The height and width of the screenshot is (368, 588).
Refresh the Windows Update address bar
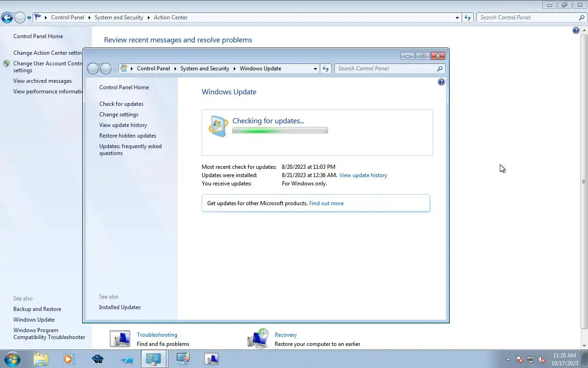tap(326, 69)
